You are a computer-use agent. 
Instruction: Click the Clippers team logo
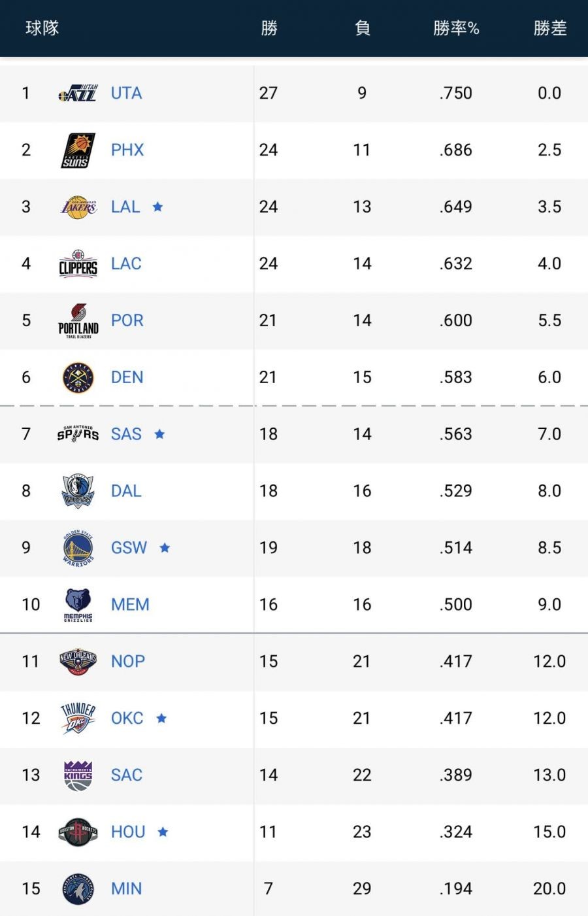78,264
